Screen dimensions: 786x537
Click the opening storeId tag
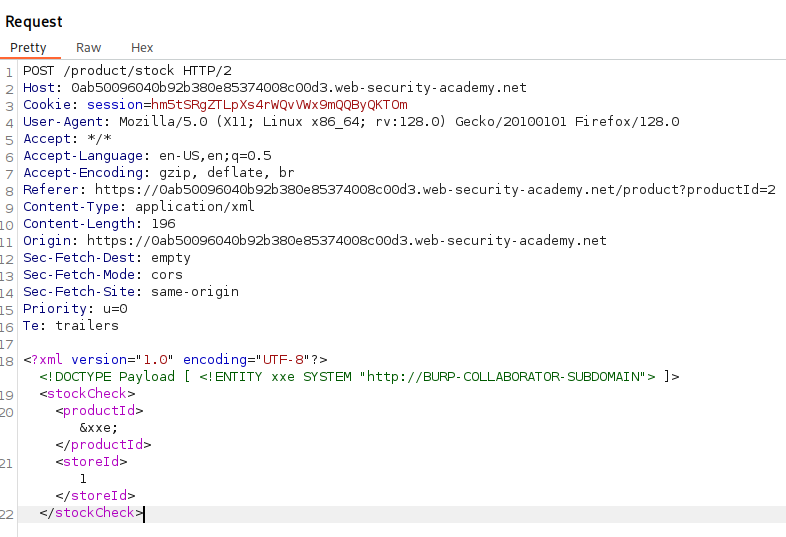(x=91, y=462)
